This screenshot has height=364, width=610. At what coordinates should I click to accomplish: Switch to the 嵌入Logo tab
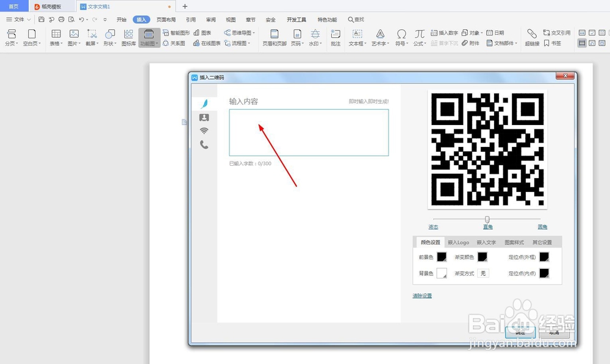[458, 242]
